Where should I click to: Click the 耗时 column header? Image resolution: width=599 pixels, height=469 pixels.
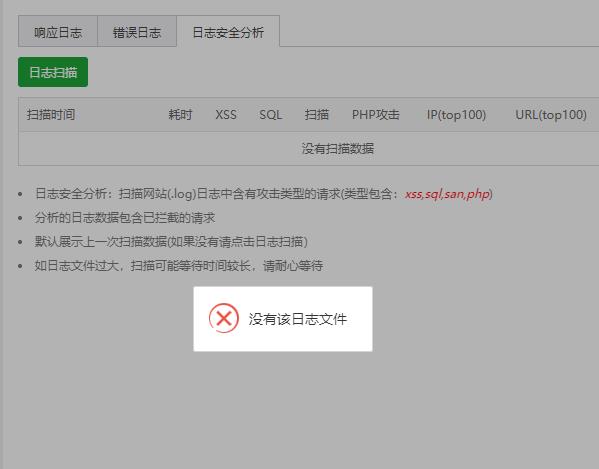[180, 115]
